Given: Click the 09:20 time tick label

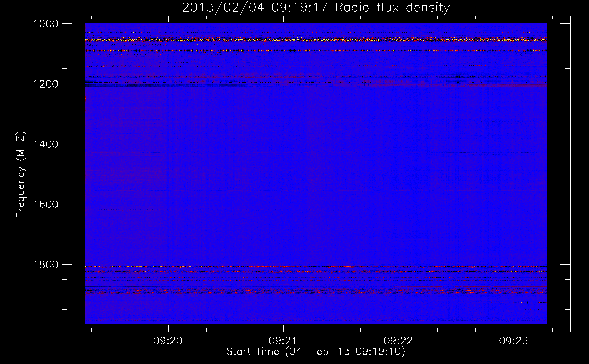Looking at the screenshot, I should coord(168,341).
